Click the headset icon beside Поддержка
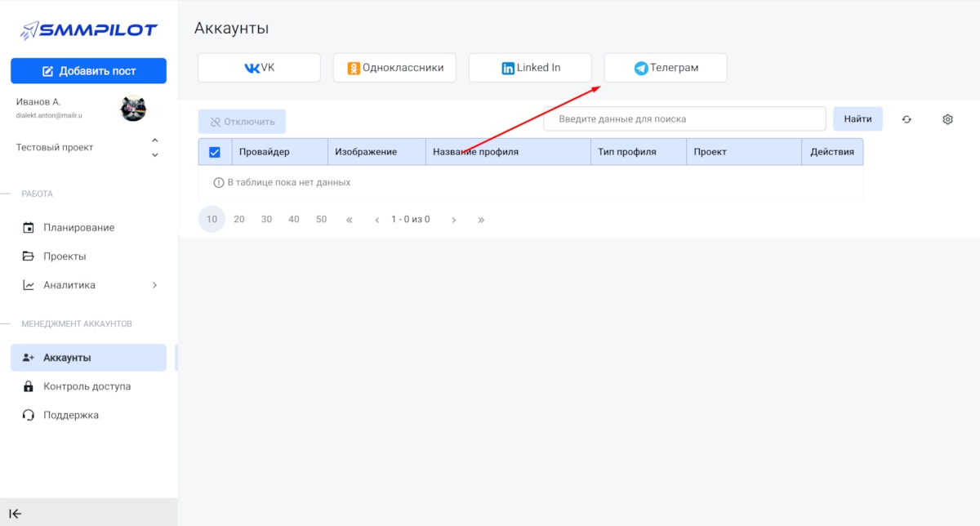Viewport: 980px width, 526px height. coord(29,415)
